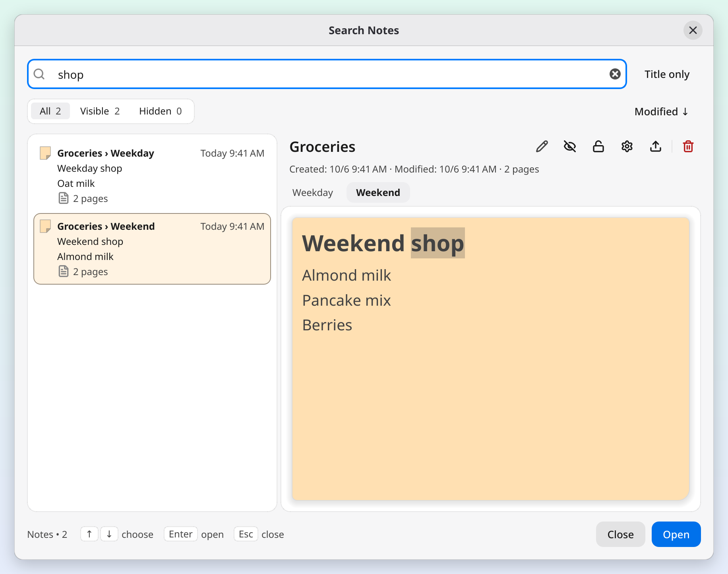Click the highlighted 'shop' word in preview
728x574 pixels.
point(438,243)
